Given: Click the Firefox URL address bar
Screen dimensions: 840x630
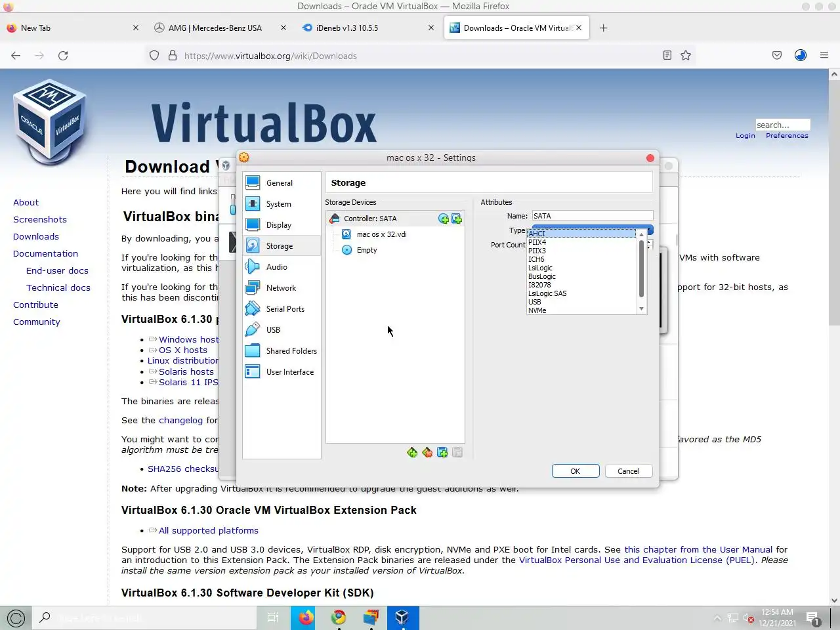Looking at the screenshot, I should click(x=420, y=56).
